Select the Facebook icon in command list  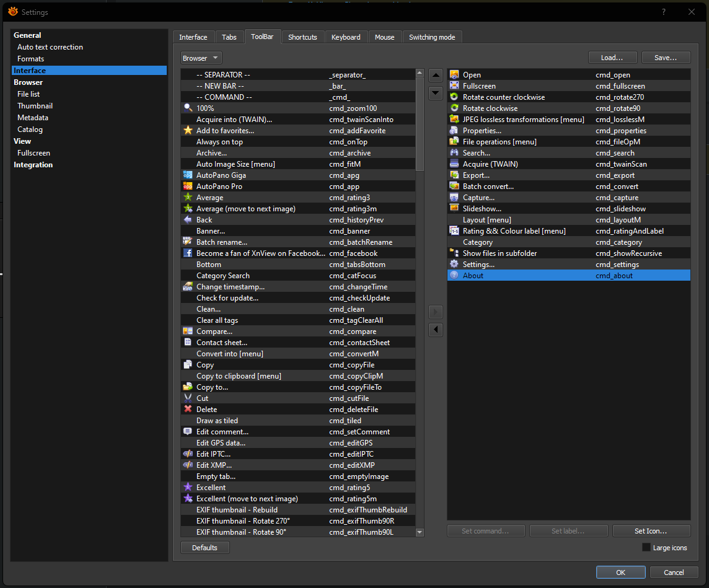click(188, 253)
